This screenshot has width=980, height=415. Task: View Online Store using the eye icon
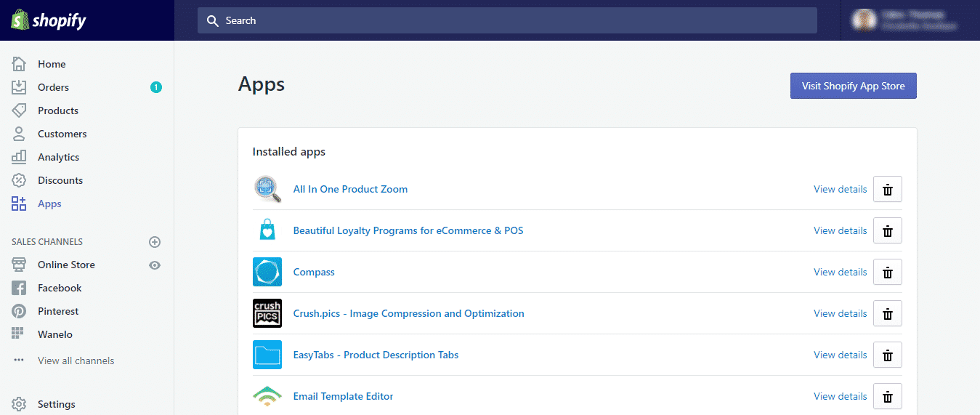[x=154, y=265]
